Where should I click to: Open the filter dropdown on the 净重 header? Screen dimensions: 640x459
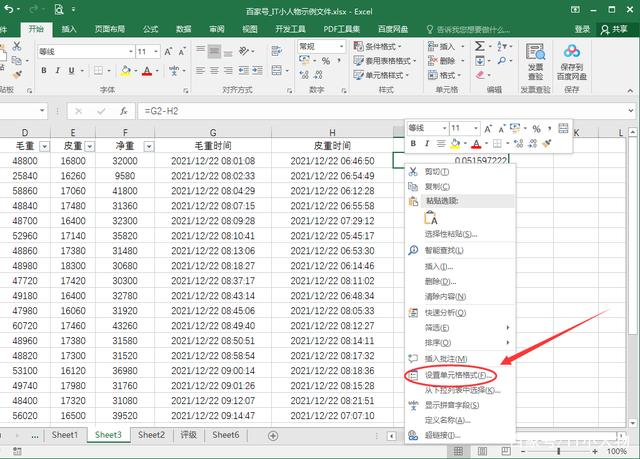click(x=148, y=146)
